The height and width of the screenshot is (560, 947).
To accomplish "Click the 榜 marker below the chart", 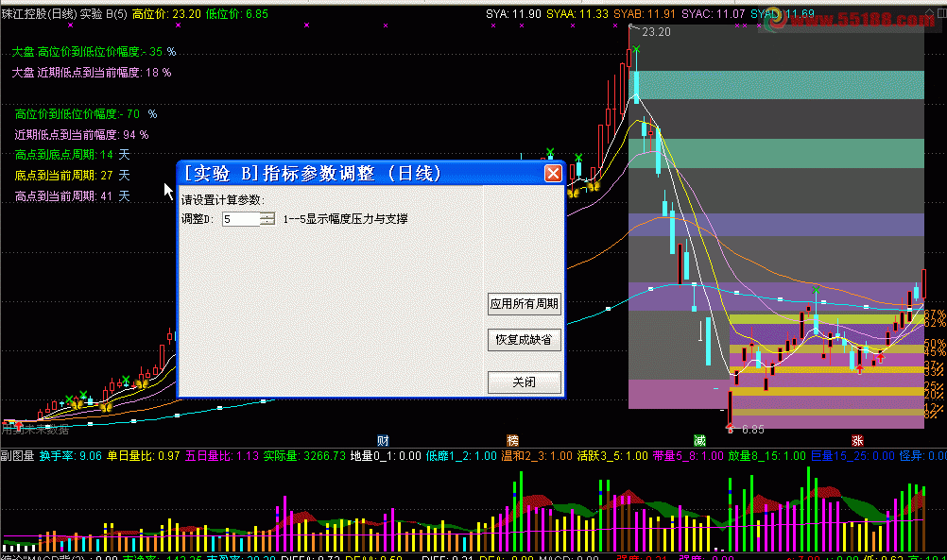I will (513, 440).
